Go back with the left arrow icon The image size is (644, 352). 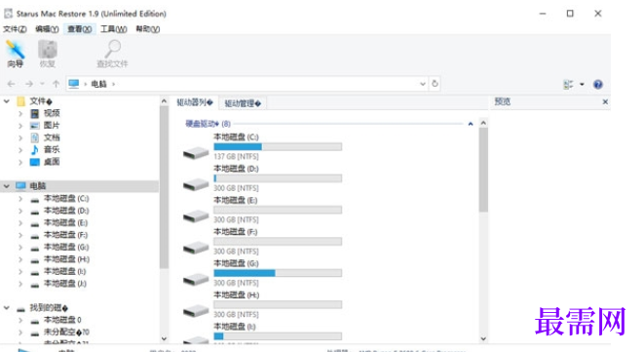point(11,84)
